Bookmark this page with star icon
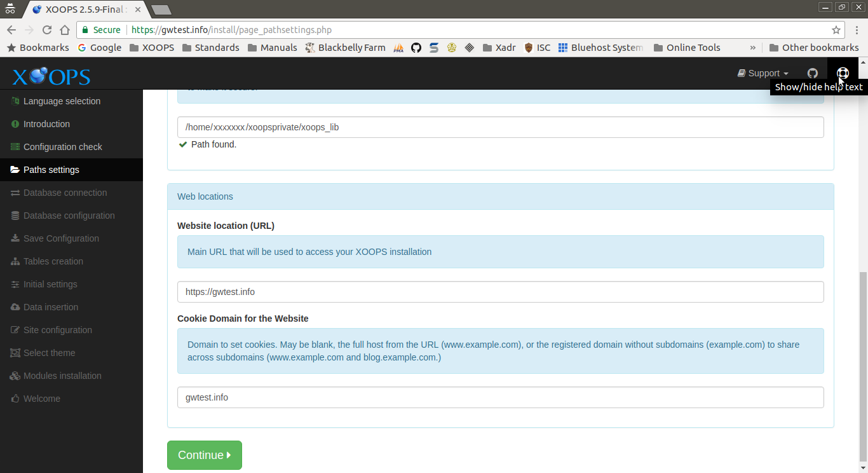Image resolution: width=868 pixels, height=473 pixels. tap(836, 30)
